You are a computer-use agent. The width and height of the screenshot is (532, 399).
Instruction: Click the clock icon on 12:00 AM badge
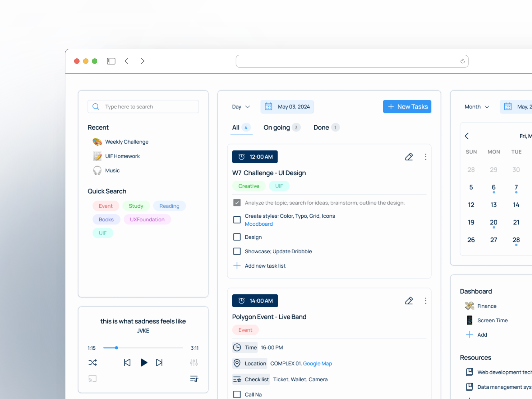coord(241,157)
